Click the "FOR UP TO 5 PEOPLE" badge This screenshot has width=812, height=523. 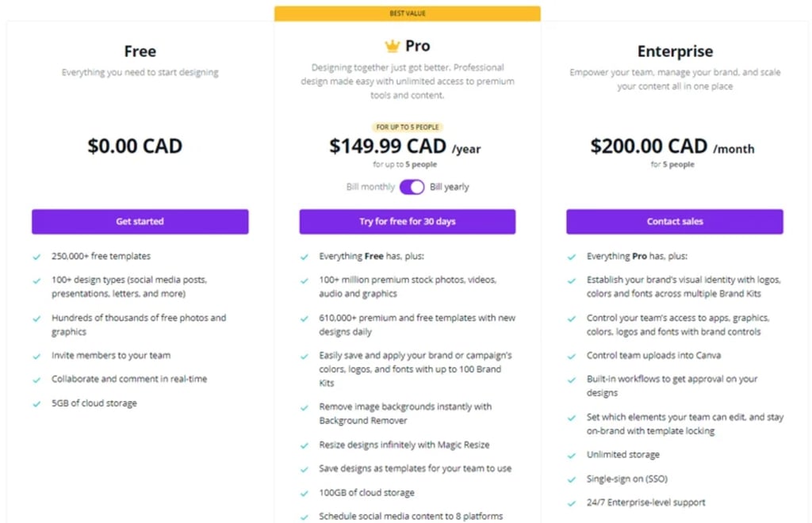pyautogui.click(x=407, y=127)
